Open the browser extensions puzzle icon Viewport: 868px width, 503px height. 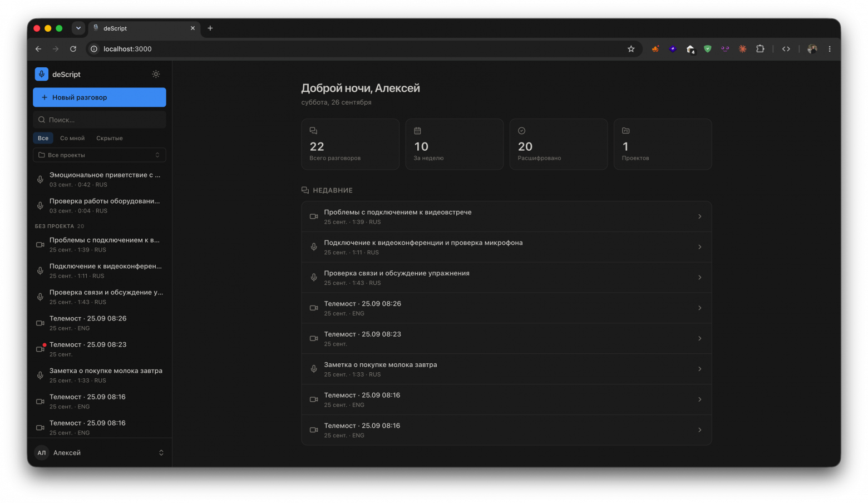point(760,49)
